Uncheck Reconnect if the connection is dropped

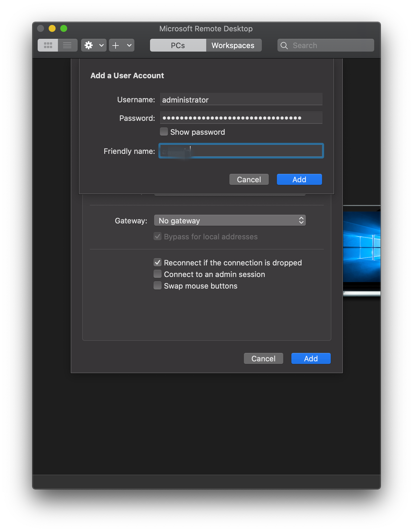(158, 263)
